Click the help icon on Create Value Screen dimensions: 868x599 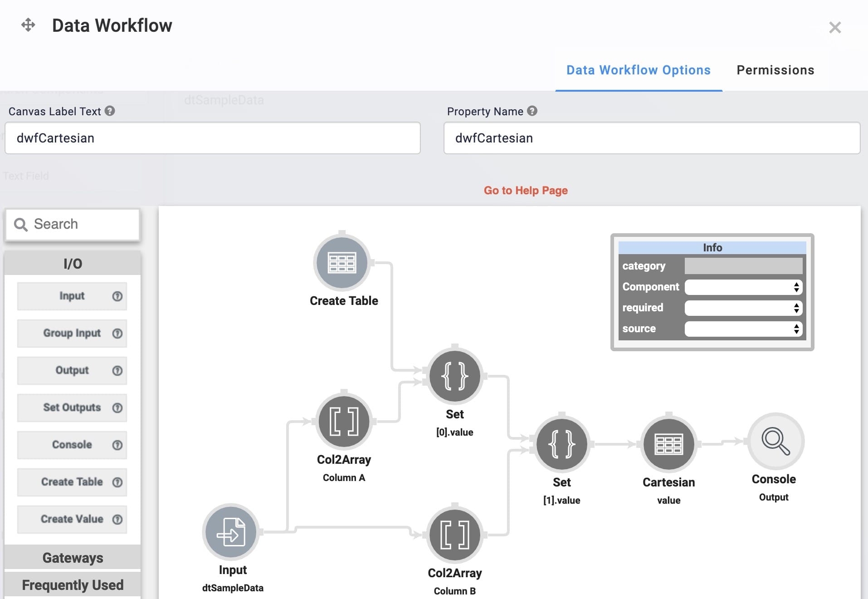pos(117,520)
